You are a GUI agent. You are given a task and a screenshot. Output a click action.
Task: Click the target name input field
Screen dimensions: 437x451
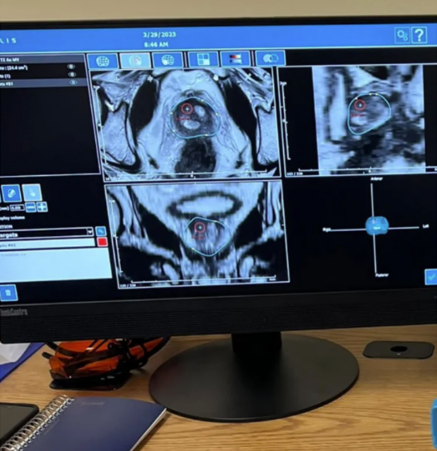[x=47, y=244]
